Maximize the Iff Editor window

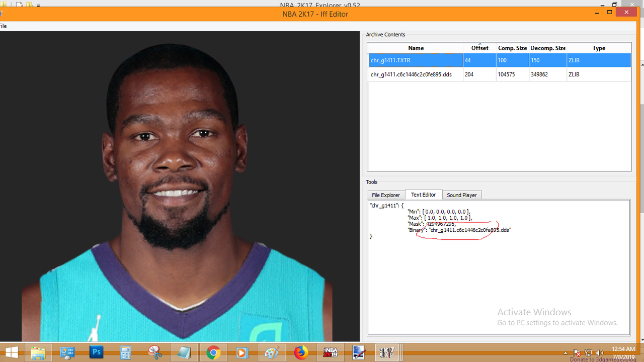click(609, 12)
